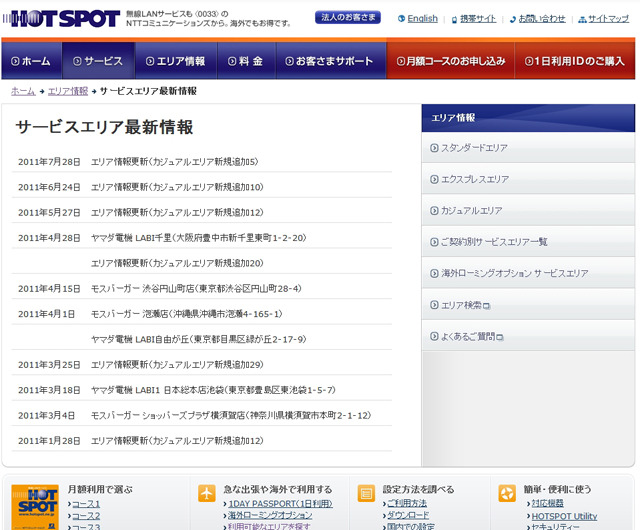Click the globe icon beside English
This screenshot has width=640, height=530.
[x=401, y=19]
